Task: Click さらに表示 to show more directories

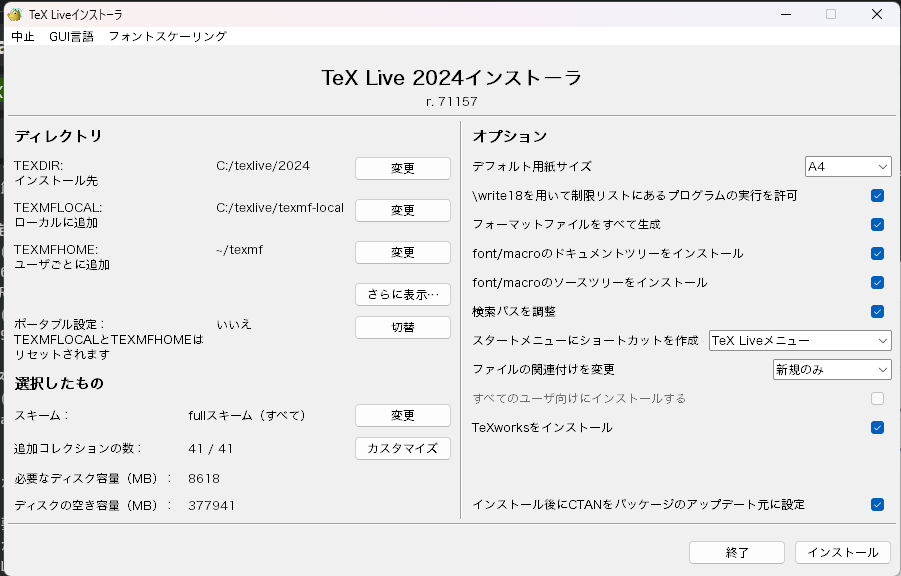Action: [x=402, y=294]
